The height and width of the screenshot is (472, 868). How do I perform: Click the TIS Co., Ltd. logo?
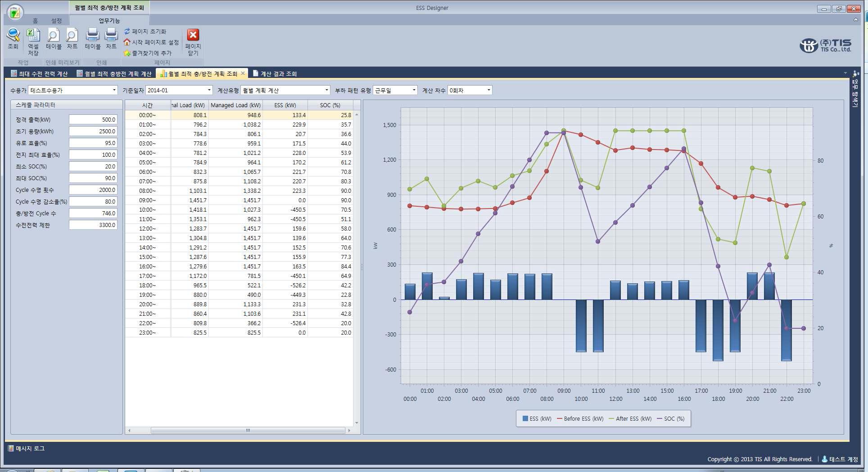pyautogui.click(x=825, y=45)
